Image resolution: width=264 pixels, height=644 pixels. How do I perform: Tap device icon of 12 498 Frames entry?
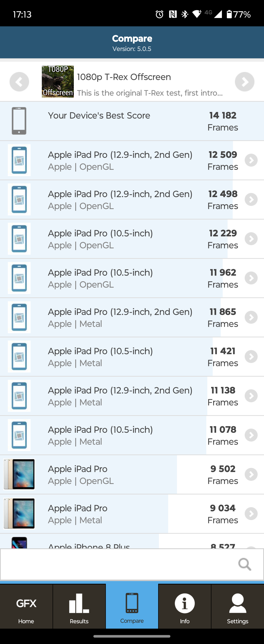[x=19, y=200]
